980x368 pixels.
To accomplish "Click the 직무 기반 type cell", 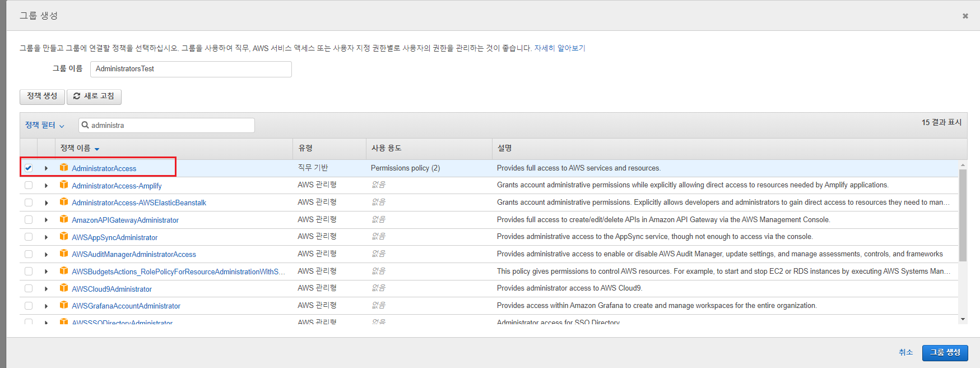I will point(313,168).
